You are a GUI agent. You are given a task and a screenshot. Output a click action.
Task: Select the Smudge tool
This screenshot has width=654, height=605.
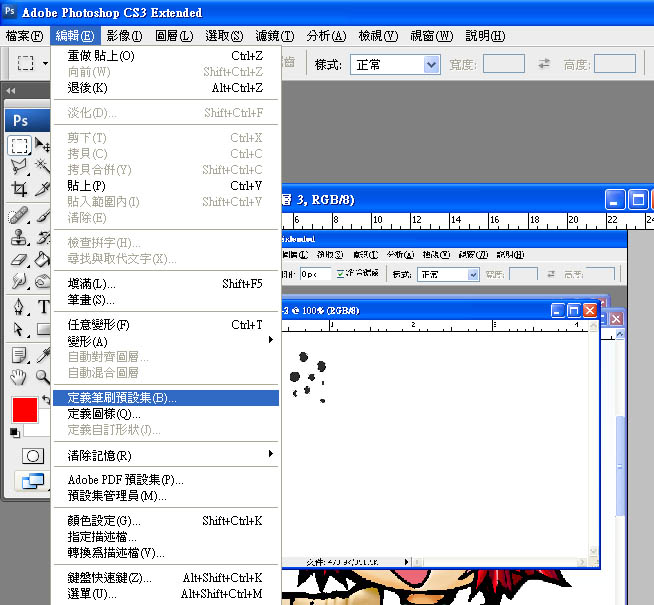click(x=19, y=281)
